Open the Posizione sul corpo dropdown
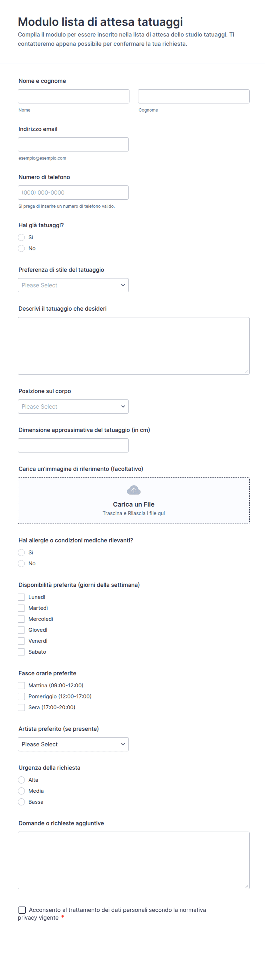Viewport: 265px width, 980px height. [73, 407]
